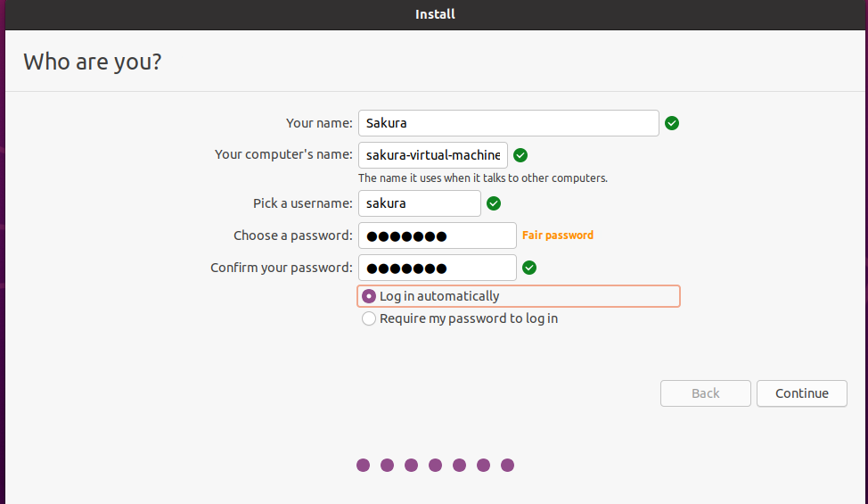
Task: Click the checkmark next to computer's name field
Action: (520, 155)
